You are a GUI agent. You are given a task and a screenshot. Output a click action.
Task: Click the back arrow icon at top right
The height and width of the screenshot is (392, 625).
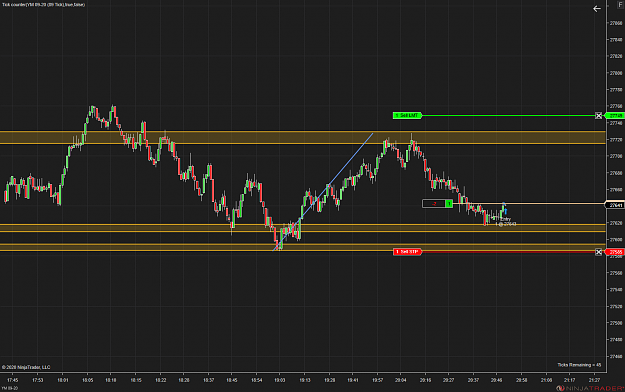coord(596,9)
